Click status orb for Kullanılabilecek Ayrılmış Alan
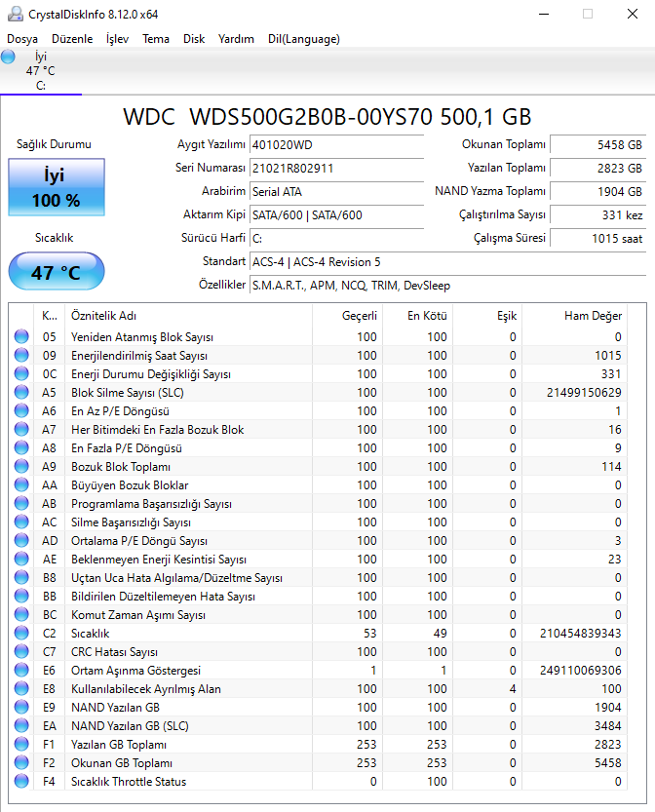 [x=21, y=689]
